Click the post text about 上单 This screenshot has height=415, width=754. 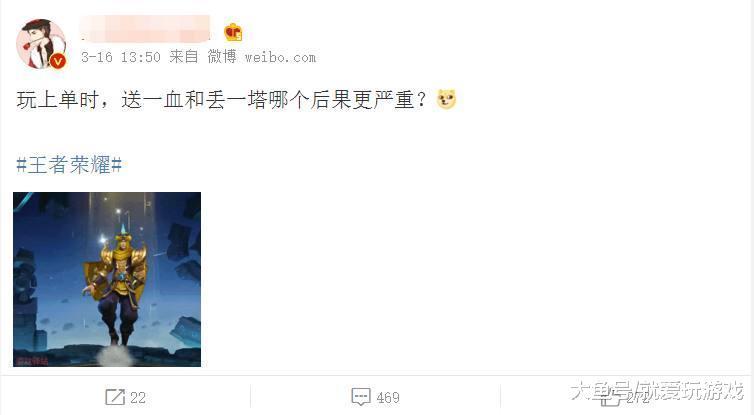pyautogui.click(x=222, y=100)
